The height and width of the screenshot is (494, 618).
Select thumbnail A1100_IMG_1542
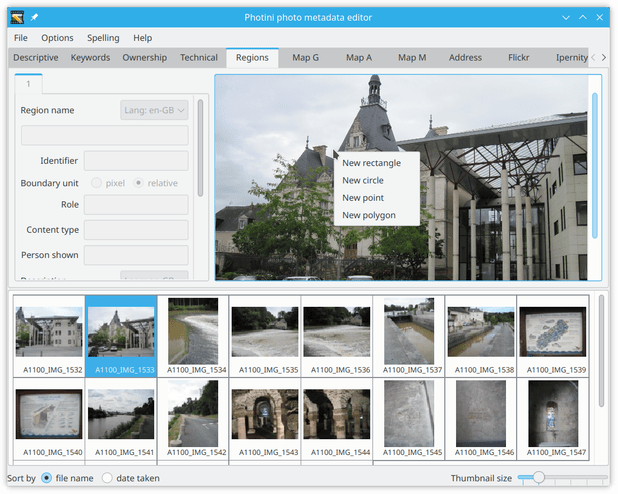point(193,419)
